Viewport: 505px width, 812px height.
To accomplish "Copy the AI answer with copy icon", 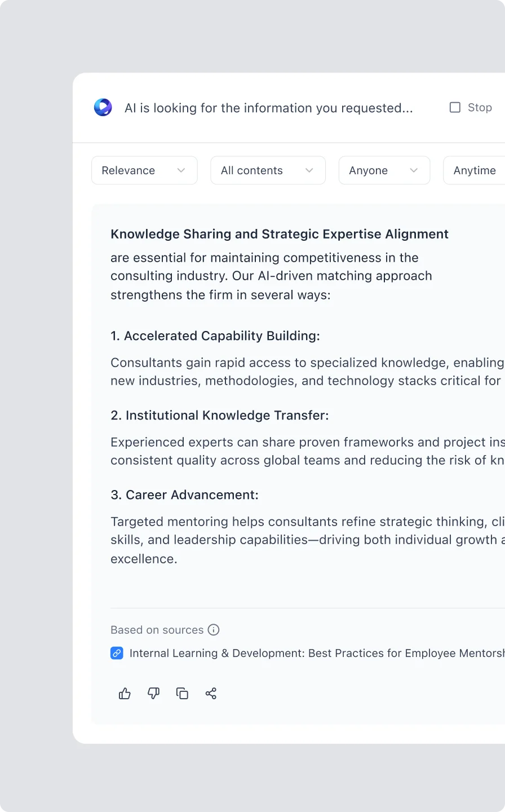I will pos(182,694).
